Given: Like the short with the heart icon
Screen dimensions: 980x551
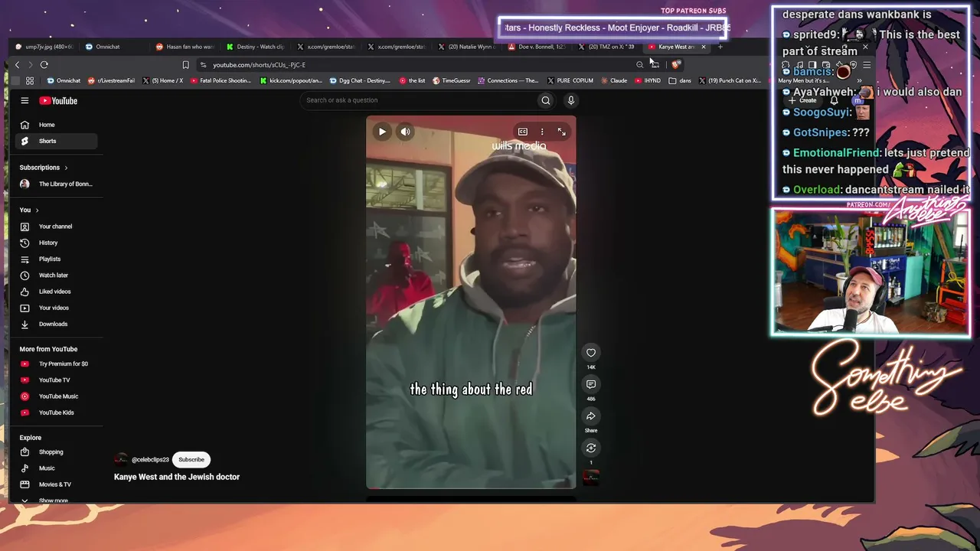Looking at the screenshot, I should coord(591,353).
